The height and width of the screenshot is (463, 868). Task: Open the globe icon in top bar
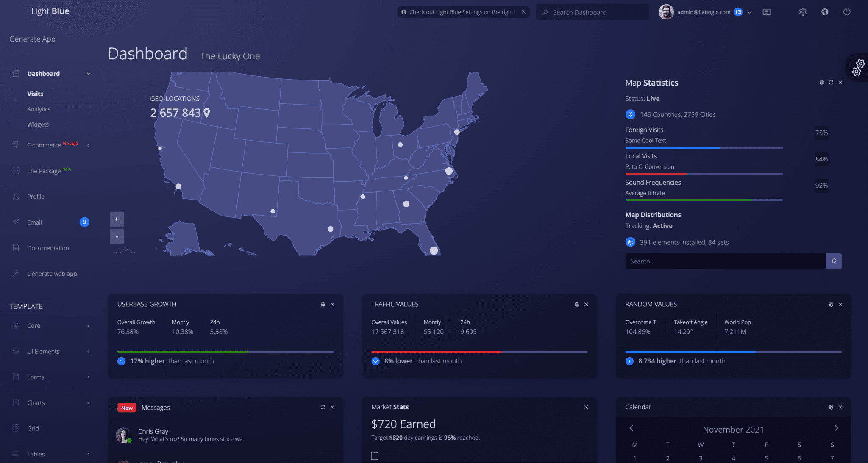point(824,12)
